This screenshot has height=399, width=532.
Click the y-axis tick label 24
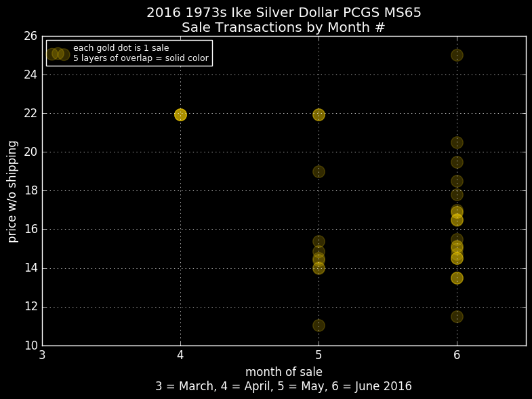pos(30,75)
